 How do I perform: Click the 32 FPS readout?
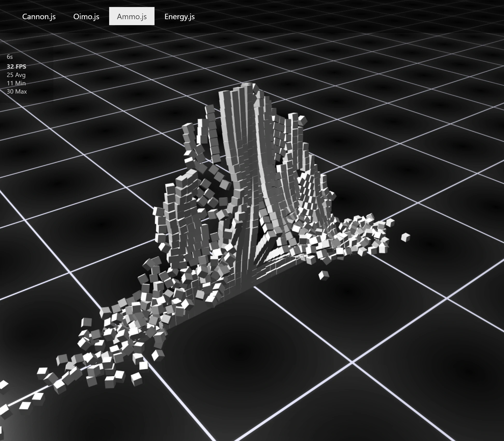pos(16,67)
